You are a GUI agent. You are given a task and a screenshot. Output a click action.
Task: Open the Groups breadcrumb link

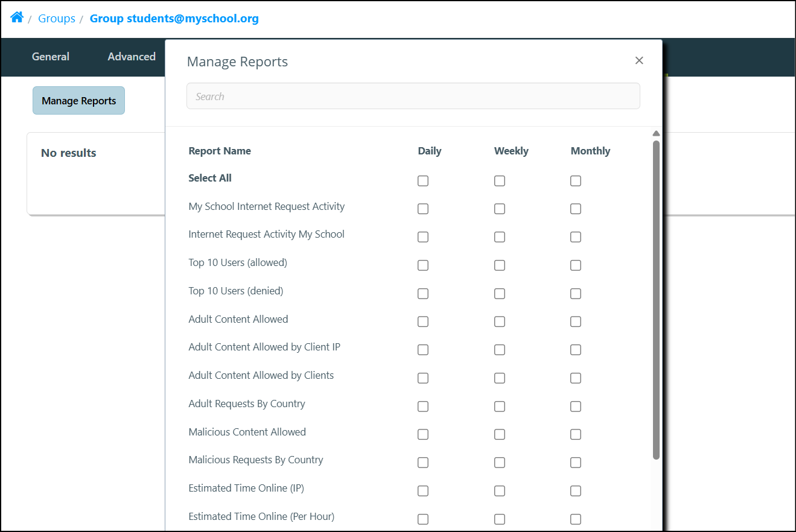(57, 18)
